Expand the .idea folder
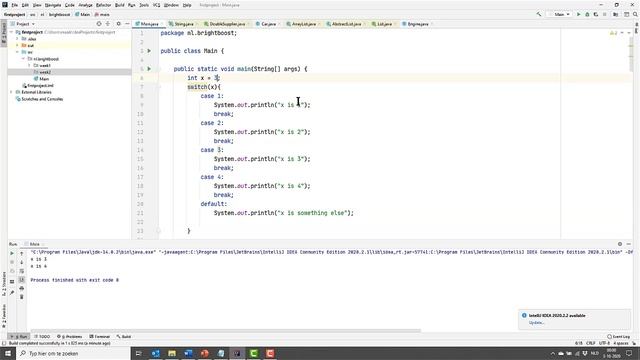The height and width of the screenshot is (360, 640). (x=18, y=39)
